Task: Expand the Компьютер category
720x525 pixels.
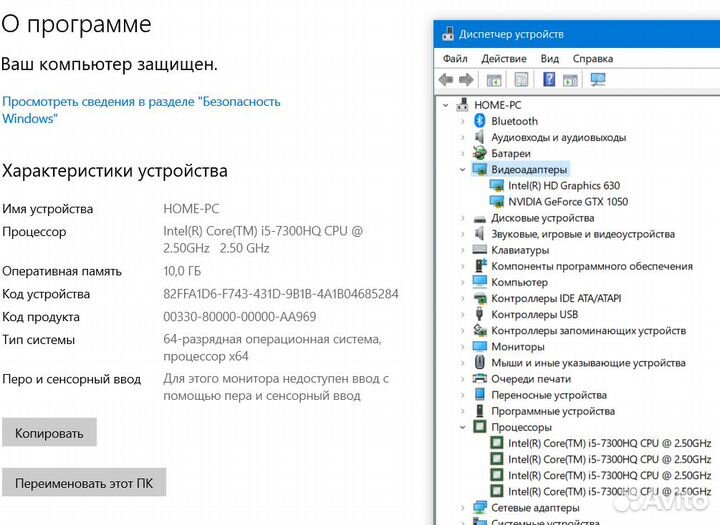Action: click(462, 282)
